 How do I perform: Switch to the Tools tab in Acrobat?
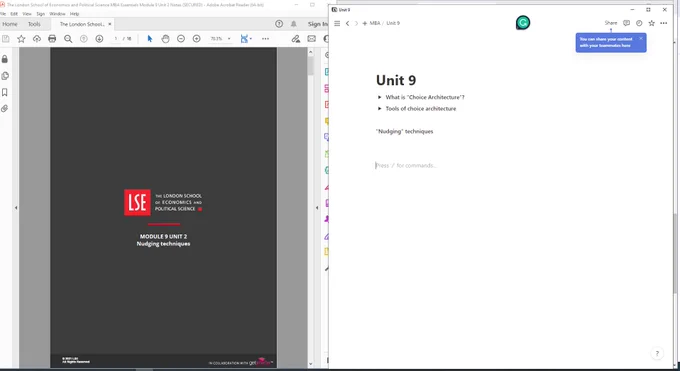point(34,24)
